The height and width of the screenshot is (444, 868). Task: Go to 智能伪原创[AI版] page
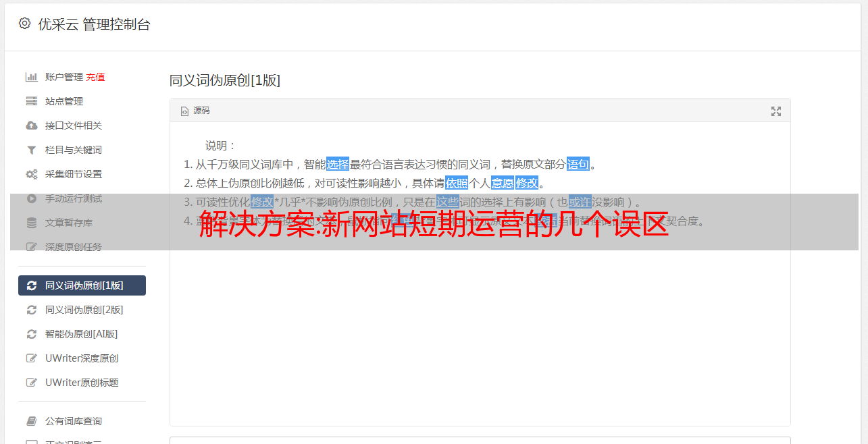click(82, 334)
